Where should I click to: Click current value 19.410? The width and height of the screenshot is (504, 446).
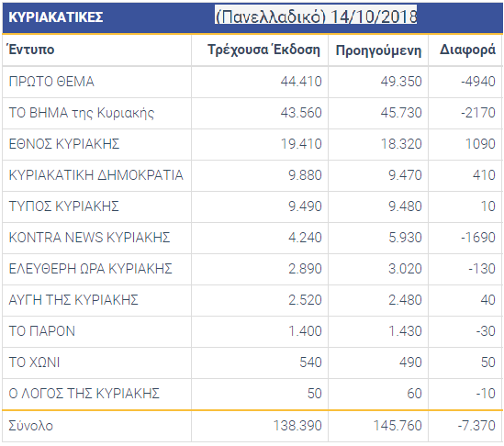coord(301,144)
